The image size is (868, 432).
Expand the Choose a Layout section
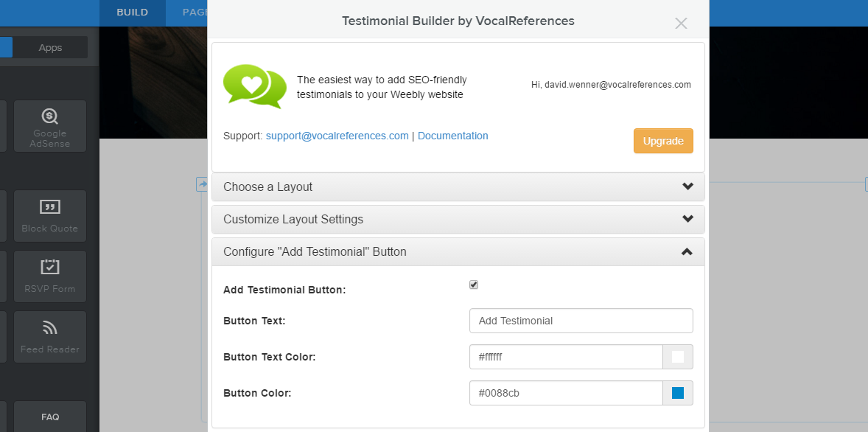[458, 187]
